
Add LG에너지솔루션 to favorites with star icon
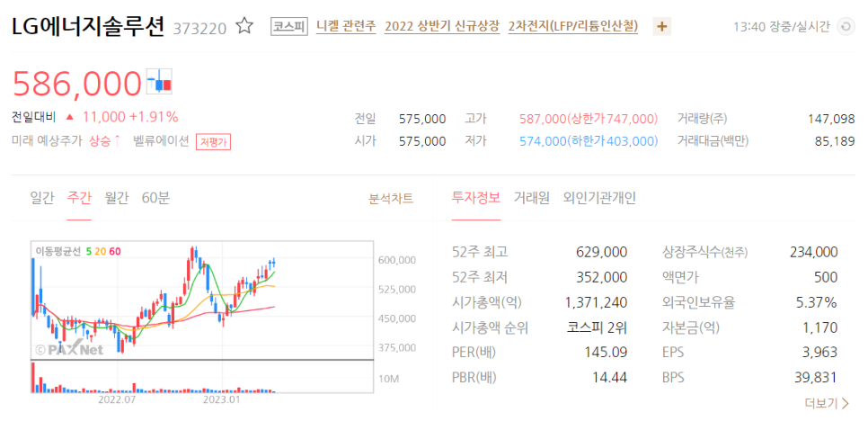(x=244, y=26)
